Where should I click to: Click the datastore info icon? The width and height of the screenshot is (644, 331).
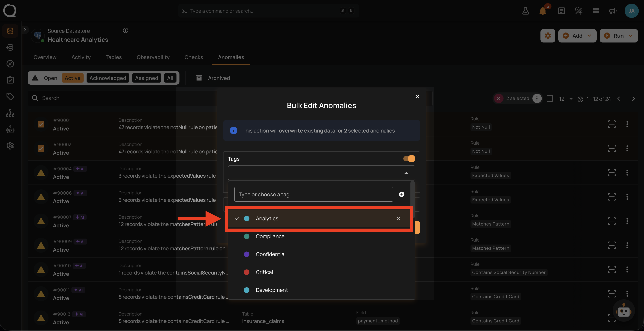coord(126,31)
